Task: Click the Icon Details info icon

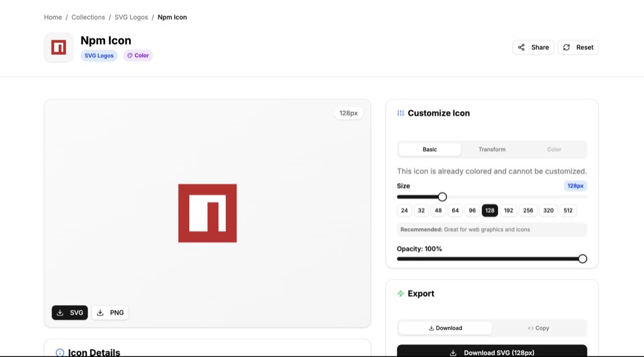Action: [60, 353]
